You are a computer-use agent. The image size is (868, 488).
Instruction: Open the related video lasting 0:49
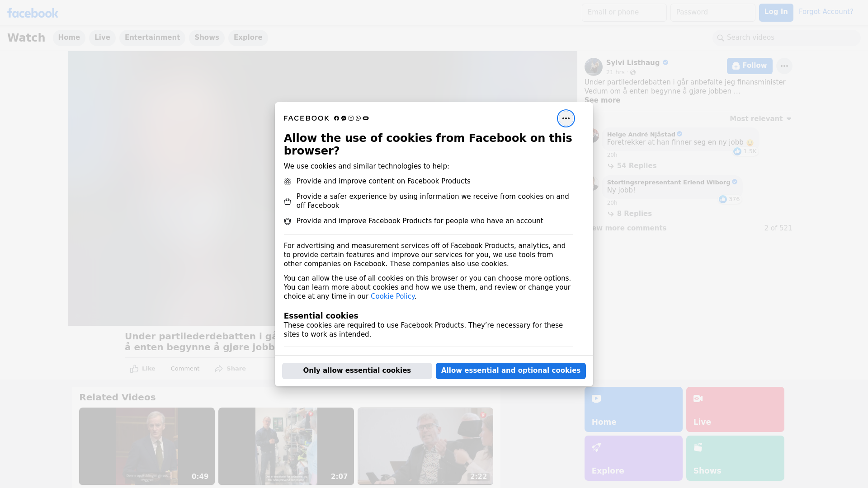tap(147, 446)
